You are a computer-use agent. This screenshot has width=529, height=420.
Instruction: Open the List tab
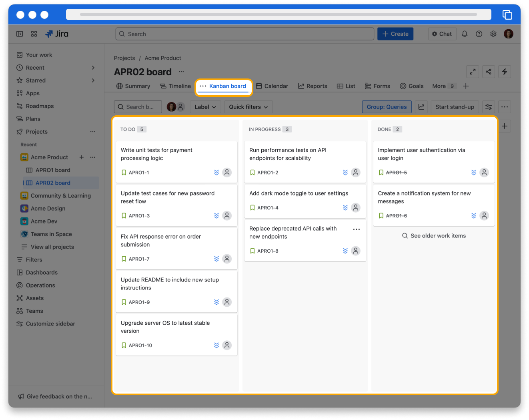[x=346, y=86]
